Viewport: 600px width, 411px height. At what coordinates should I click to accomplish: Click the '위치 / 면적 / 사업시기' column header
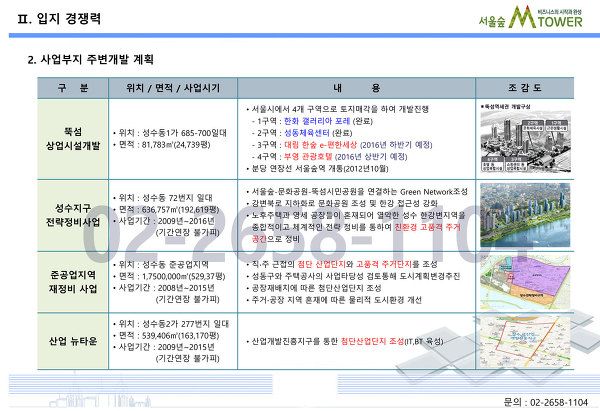click(x=173, y=88)
